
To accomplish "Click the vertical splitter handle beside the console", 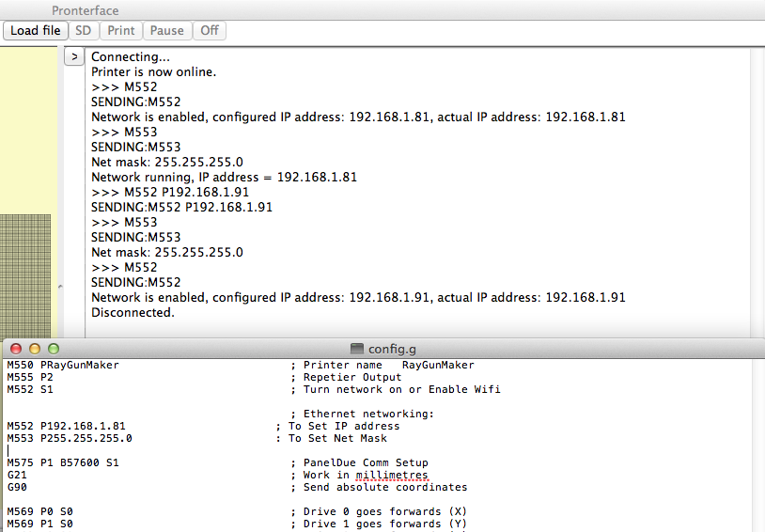I will click(x=60, y=286).
